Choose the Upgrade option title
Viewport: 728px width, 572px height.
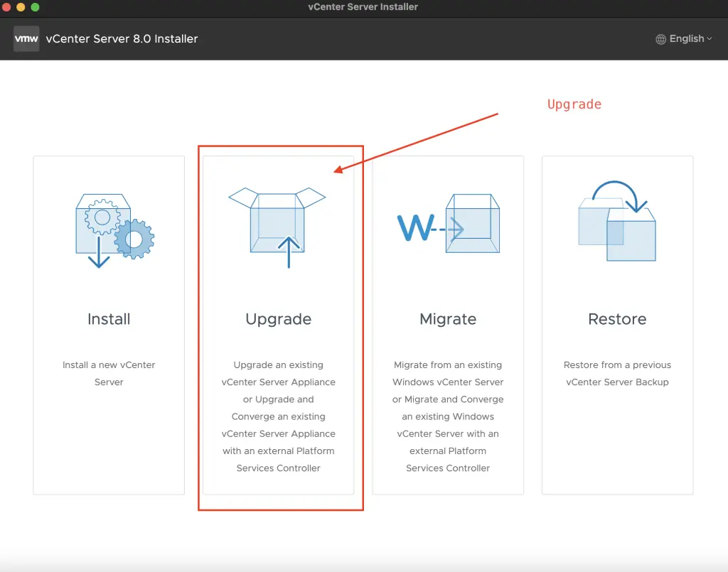pos(278,319)
